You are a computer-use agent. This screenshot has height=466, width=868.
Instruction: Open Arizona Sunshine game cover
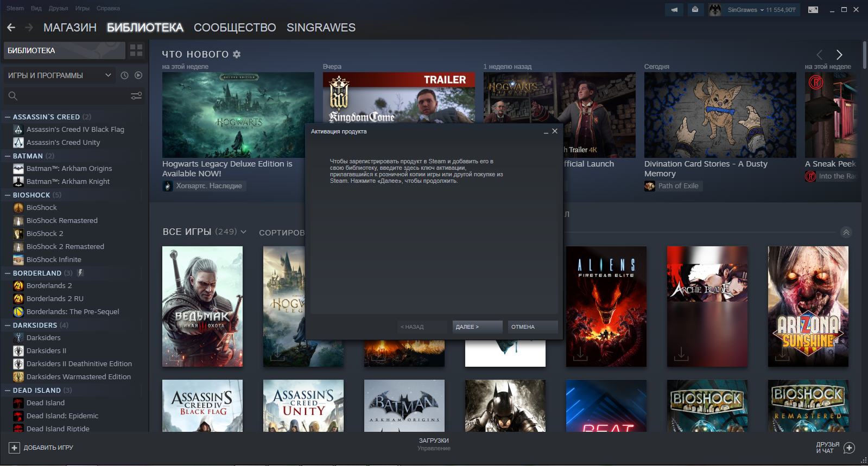coord(808,307)
